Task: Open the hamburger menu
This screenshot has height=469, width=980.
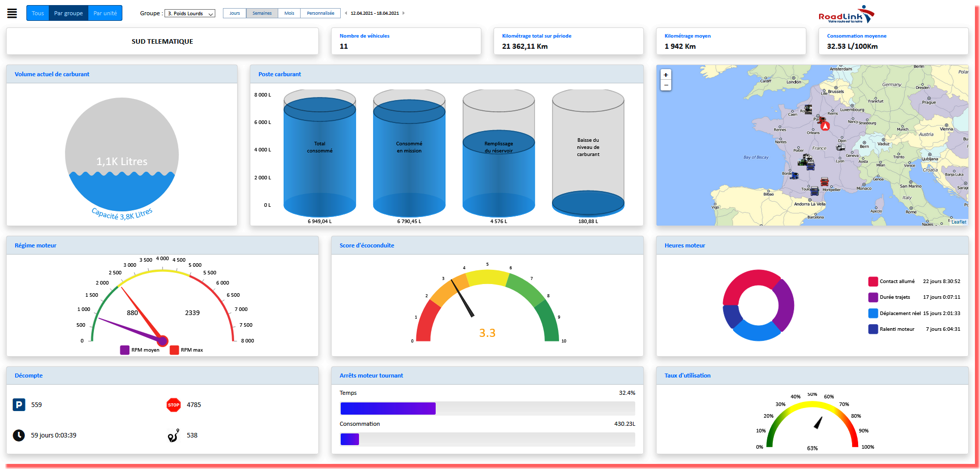Action: (x=12, y=13)
